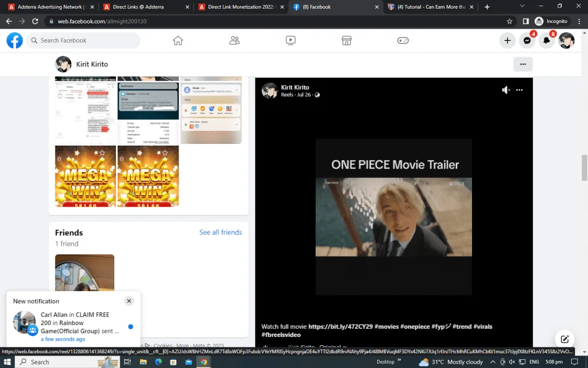The image size is (588, 368).
Task: Open the second MEGA WIN photo
Action: point(148,176)
